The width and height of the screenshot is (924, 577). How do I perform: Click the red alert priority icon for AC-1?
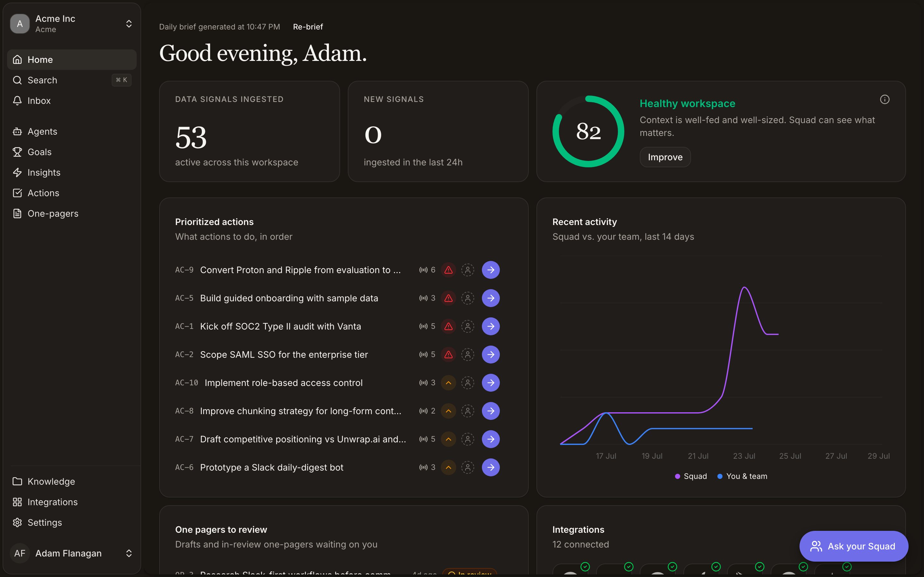pos(448,326)
